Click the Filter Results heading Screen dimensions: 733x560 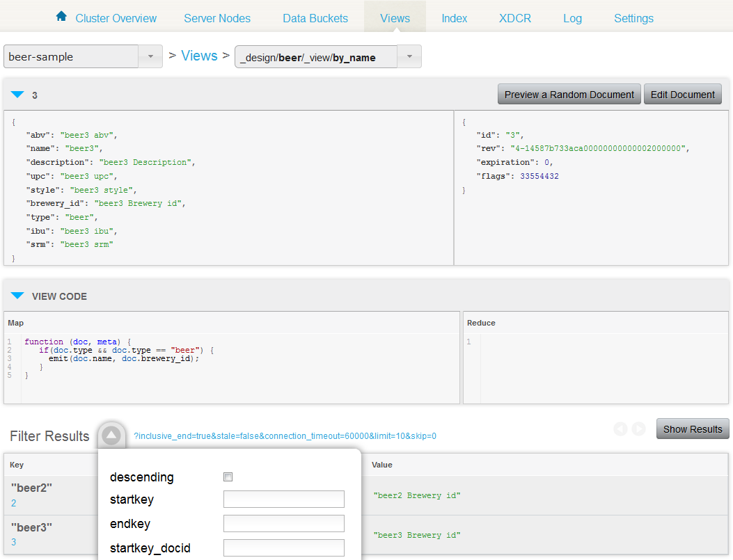pos(49,435)
